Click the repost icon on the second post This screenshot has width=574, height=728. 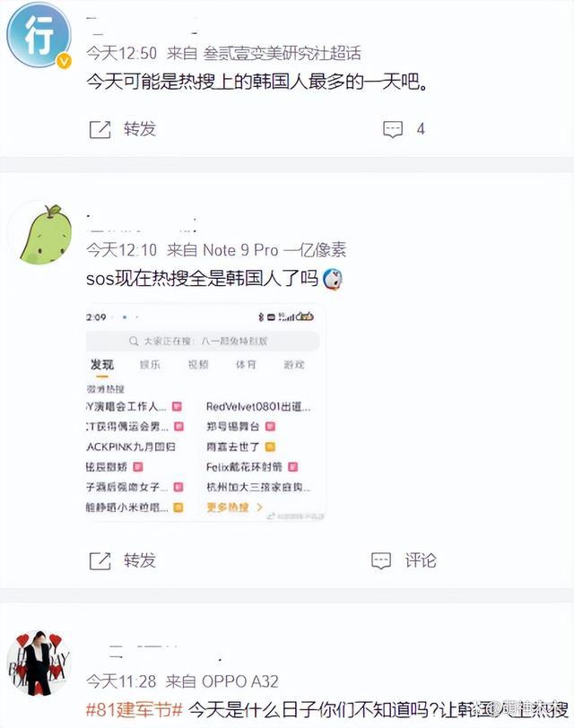click(x=100, y=560)
